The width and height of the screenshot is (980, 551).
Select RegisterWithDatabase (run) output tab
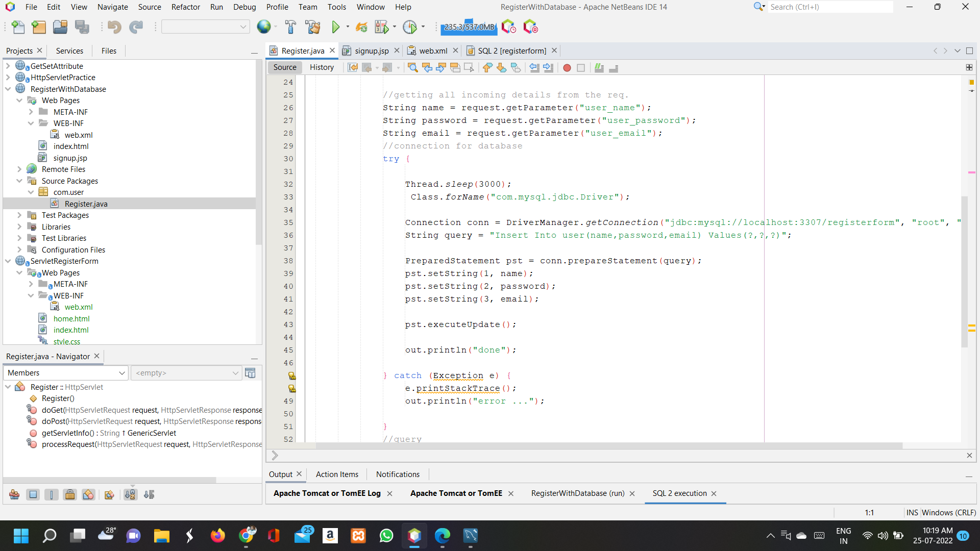click(578, 493)
